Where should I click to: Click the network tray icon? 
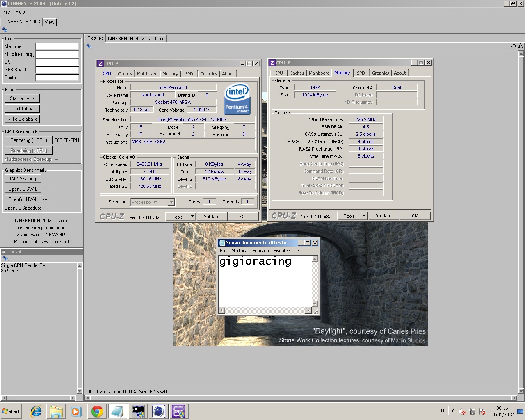(472, 411)
